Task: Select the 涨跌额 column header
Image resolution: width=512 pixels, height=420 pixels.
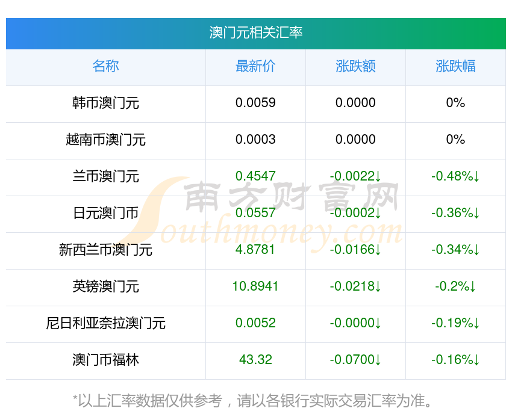Action: click(x=355, y=67)
